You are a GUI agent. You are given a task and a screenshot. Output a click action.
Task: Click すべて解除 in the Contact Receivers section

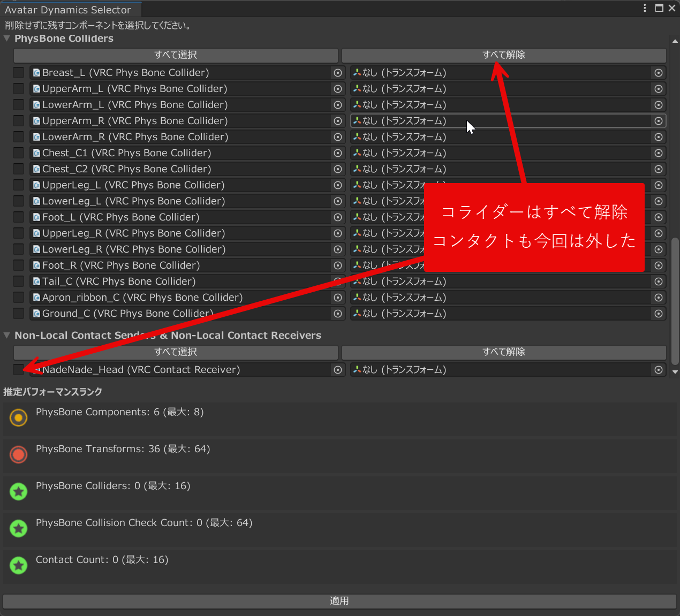tap(503, 352)
